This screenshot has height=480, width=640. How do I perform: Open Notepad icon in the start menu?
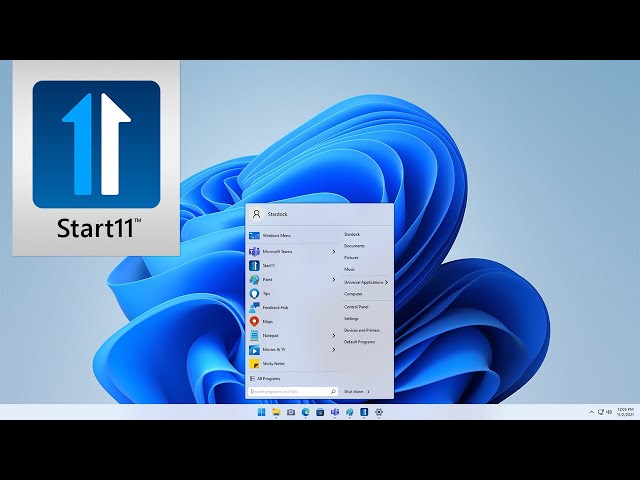(x=254, y=336)
